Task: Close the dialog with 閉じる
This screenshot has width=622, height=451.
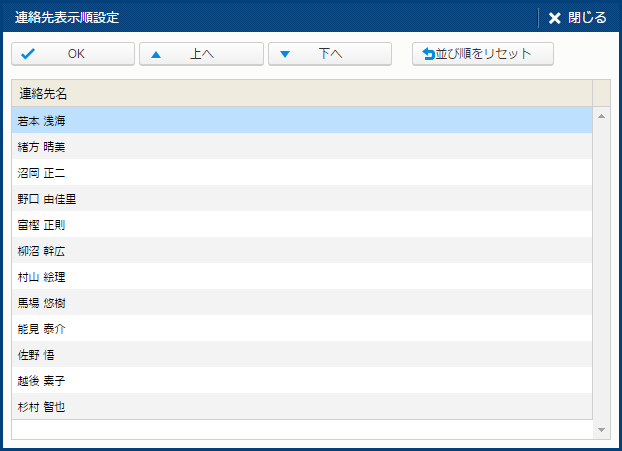Action: coord(578,17)
